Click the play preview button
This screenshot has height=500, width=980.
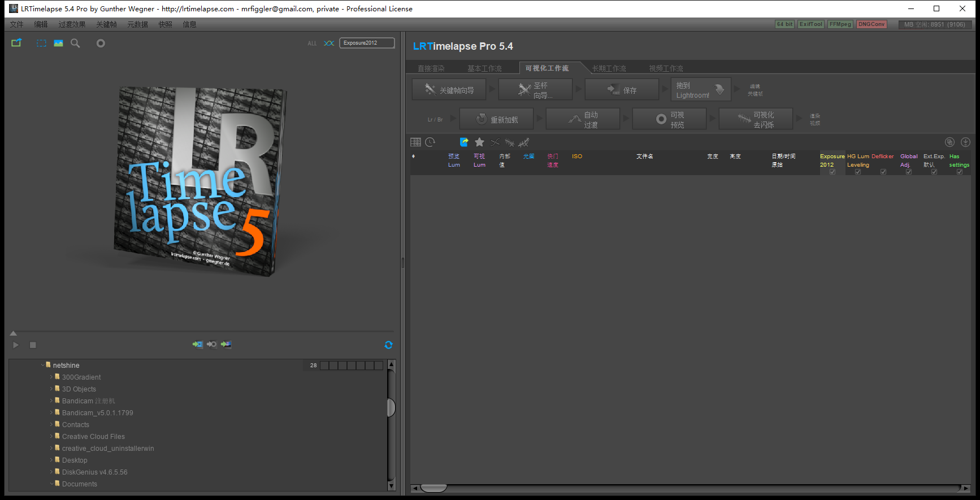pos(16,345)
